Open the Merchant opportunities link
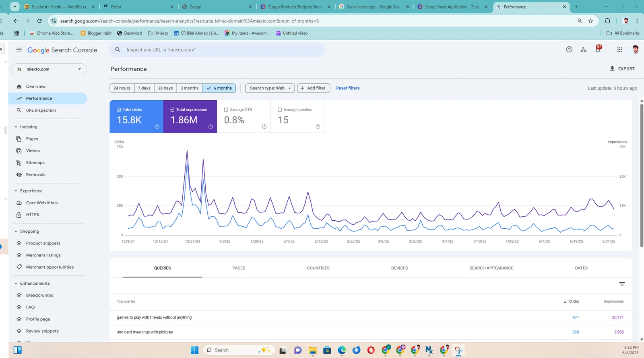This screenshot has height=358, width=644. [48, 267]
